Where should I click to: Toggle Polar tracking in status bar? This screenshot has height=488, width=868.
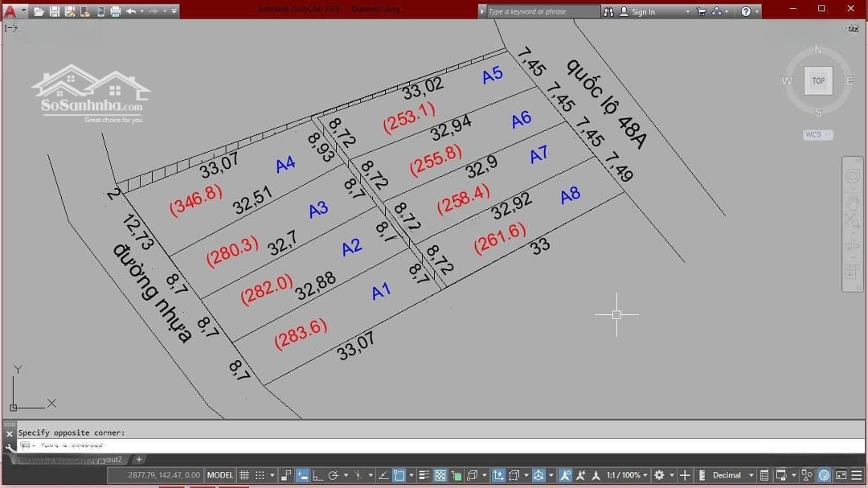pyautogui.click(x=333, y=475)
